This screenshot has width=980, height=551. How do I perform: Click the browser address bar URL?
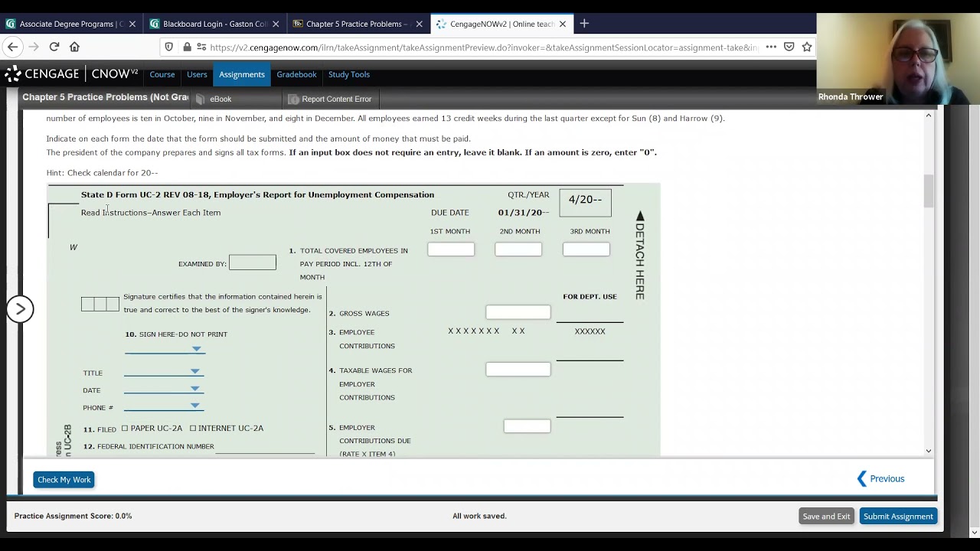485,47
